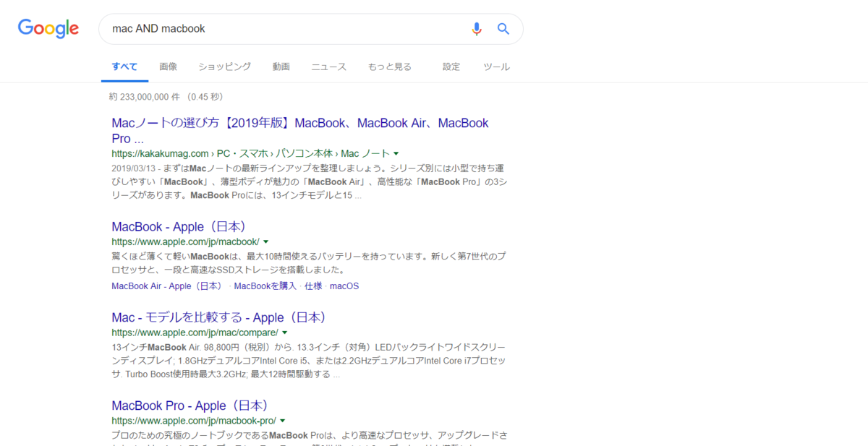Screen dimensions: 868x446
Task: Open the 'macOS' sitelink
Action: tap(344, 286)
